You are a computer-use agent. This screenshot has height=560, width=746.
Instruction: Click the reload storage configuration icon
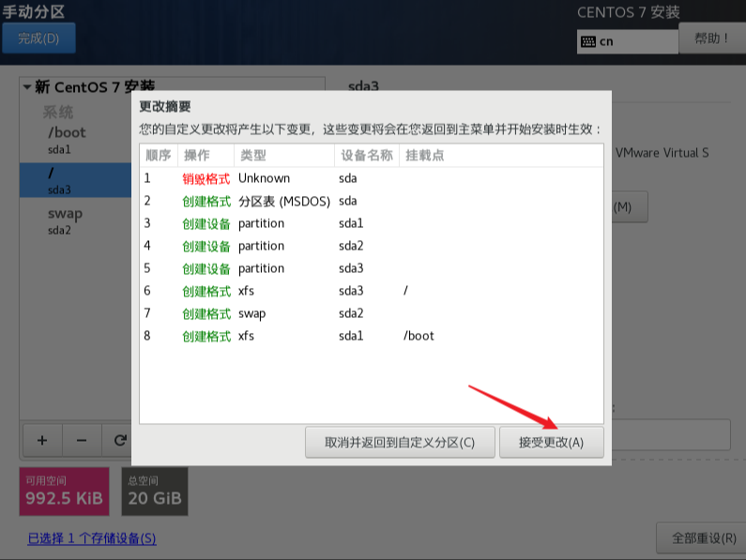tap(119, 440)
